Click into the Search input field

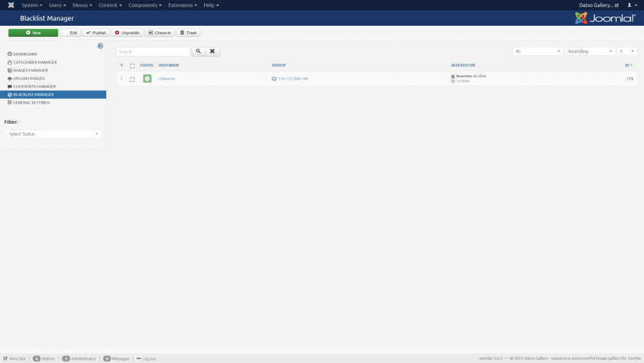(153, 52)
